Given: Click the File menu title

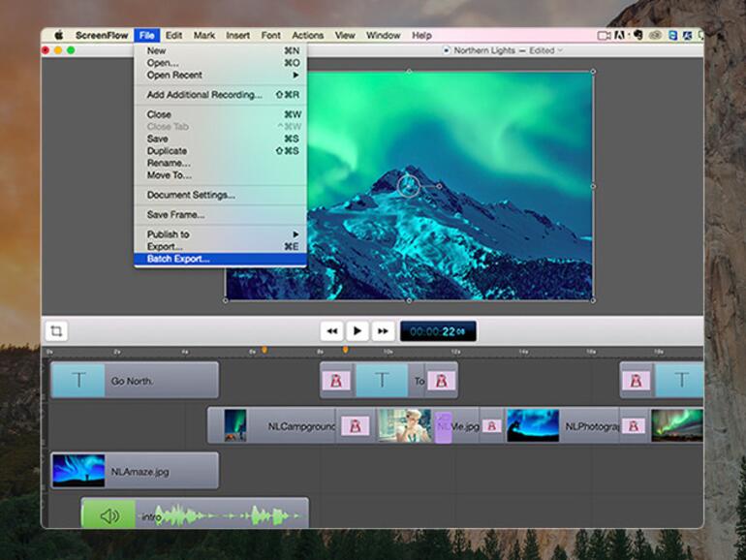Looking at the screenshot, I should pyautogui.click(x=146, y=35).
